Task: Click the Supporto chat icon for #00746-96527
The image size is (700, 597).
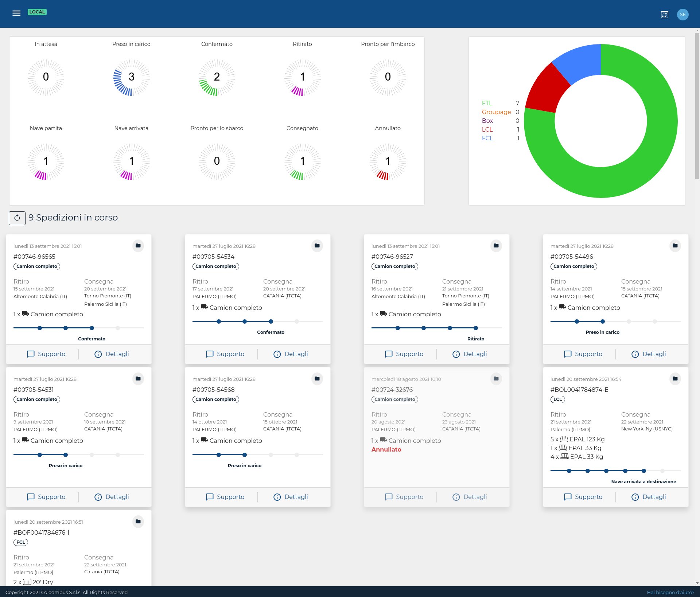Action: 388,354
